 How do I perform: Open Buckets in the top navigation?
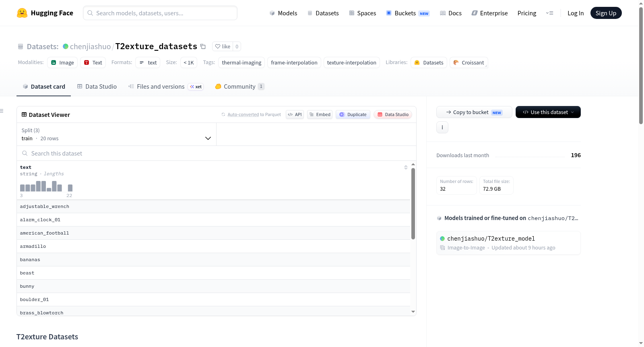(x=408, y=13)
